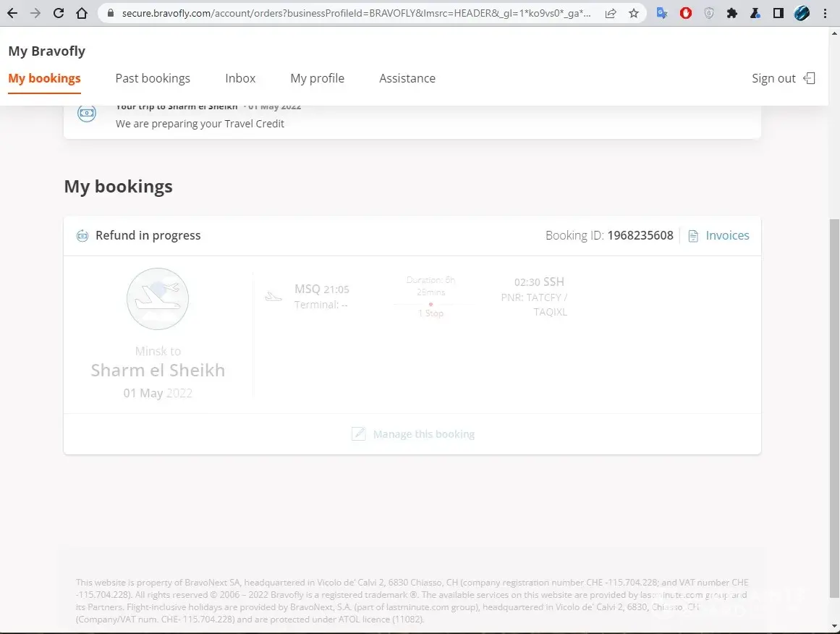Click the share page icon in address bar
The image size is (840, 634).
[610, 14]
